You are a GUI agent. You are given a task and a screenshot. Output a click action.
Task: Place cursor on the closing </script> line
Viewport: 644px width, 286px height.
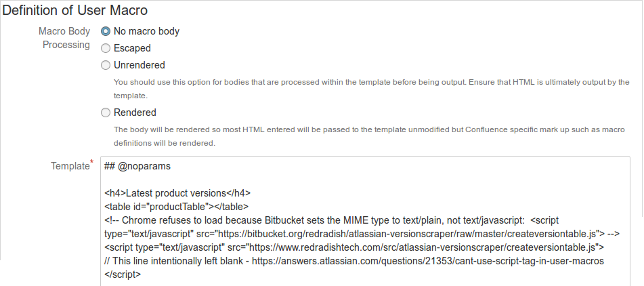click(x=123, y=274)
